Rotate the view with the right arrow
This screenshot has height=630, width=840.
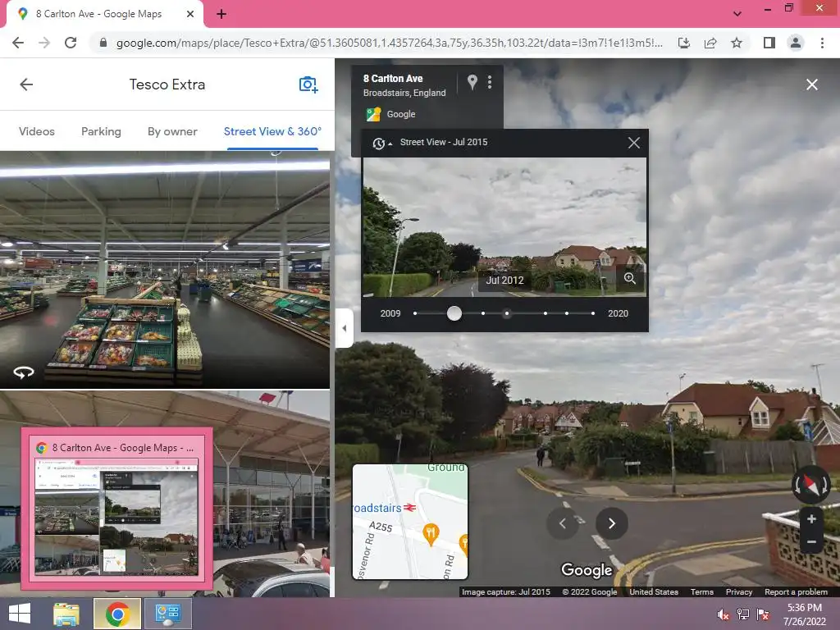pyautogui.click(x=612, y=523)
